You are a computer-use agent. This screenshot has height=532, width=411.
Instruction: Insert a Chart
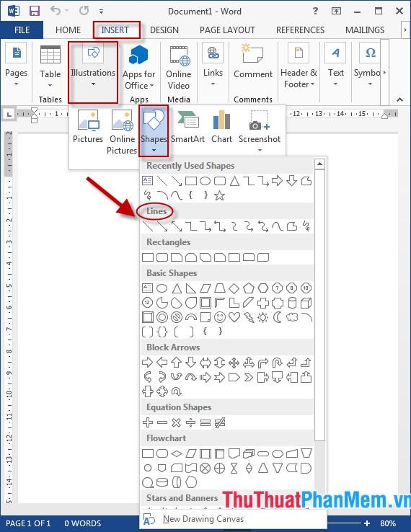(221, 127)
